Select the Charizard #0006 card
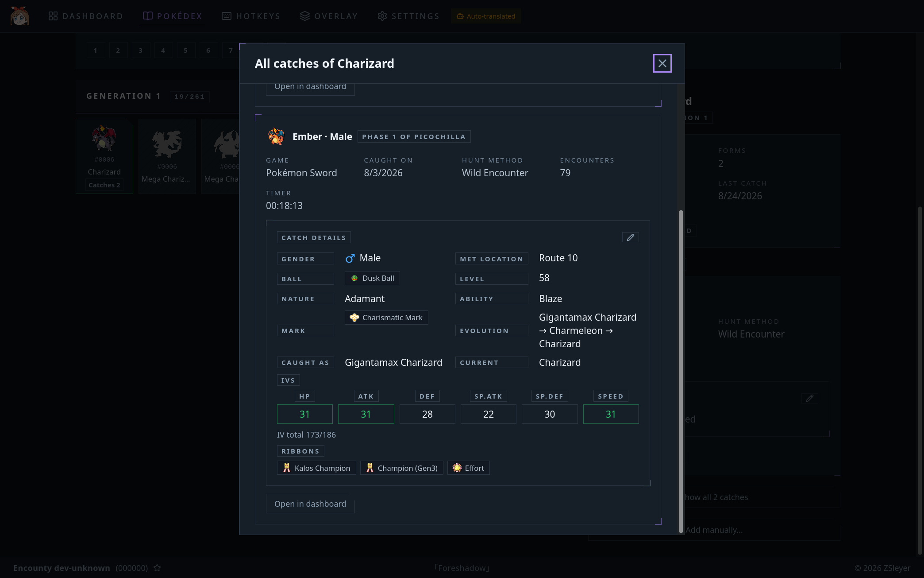 pyautogui.click(x=104, y=156)
